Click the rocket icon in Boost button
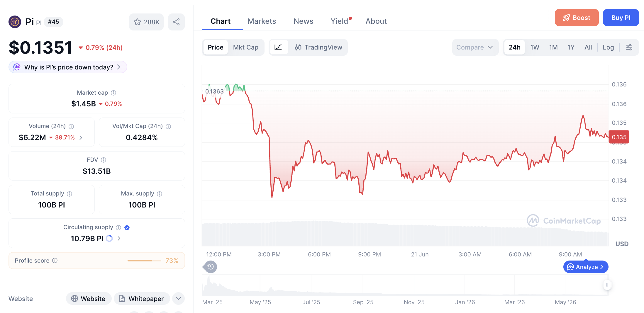 coord(566,18)
